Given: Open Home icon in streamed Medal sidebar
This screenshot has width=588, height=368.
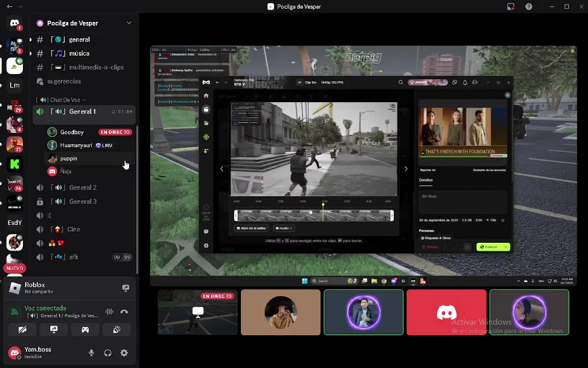Looking at the screenshot, I should click(x=206, y=96).
